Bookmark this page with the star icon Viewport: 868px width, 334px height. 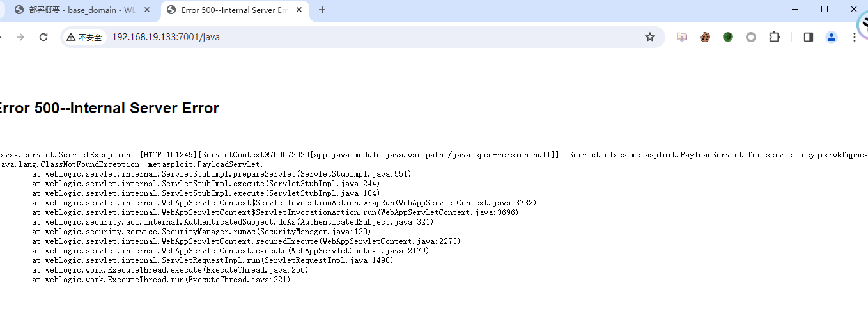[650, 37]
